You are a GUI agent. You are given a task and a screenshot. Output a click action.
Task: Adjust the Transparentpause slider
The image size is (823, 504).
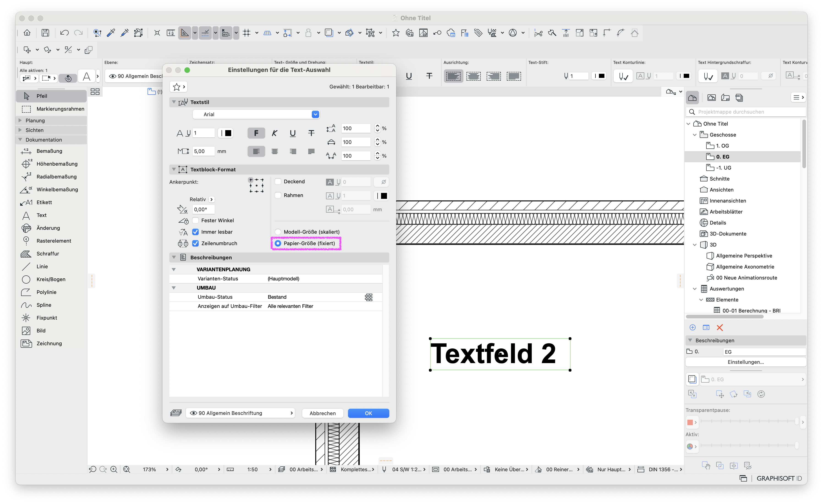pyautogui.click(x=749, y=422)
